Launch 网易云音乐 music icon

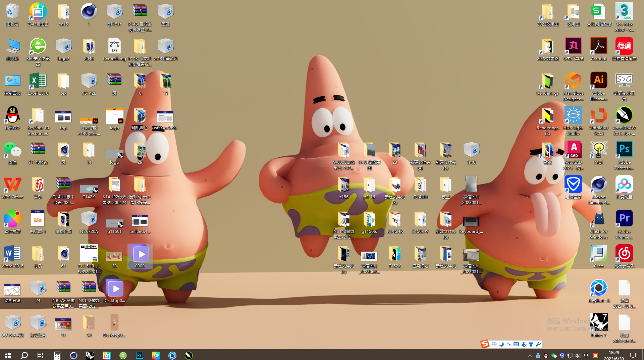(x=624, y=257)
